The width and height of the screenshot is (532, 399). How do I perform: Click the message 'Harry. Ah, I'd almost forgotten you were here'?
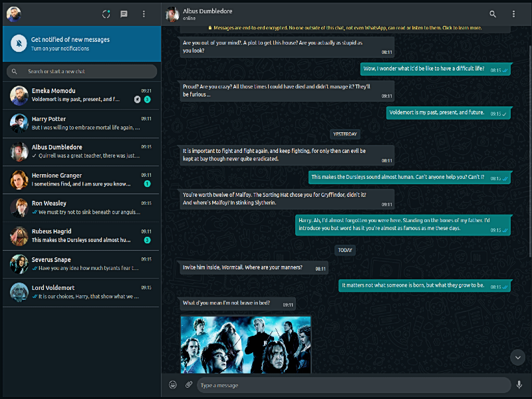click(403, 225)
